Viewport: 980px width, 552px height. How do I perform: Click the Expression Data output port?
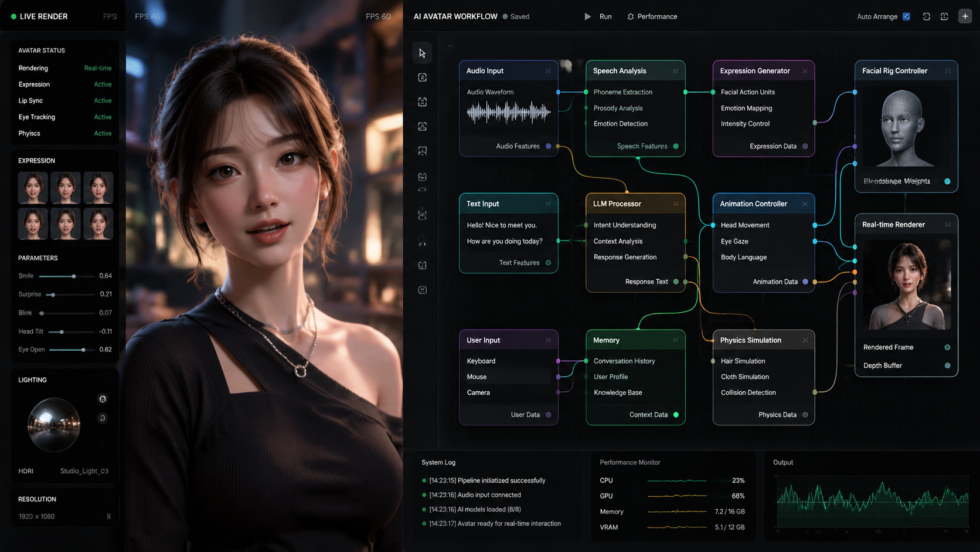click(805, 146)
